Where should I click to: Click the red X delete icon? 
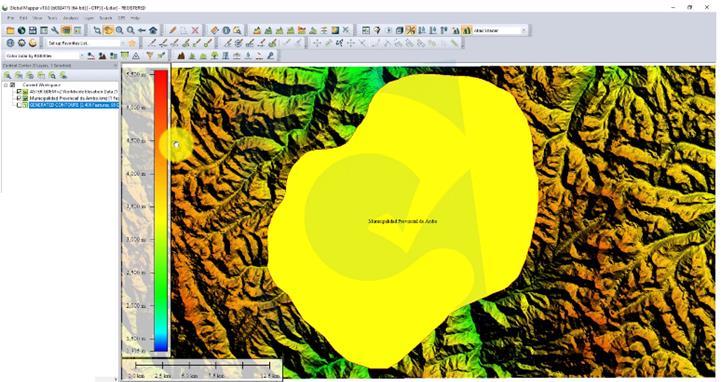[195, 30]
